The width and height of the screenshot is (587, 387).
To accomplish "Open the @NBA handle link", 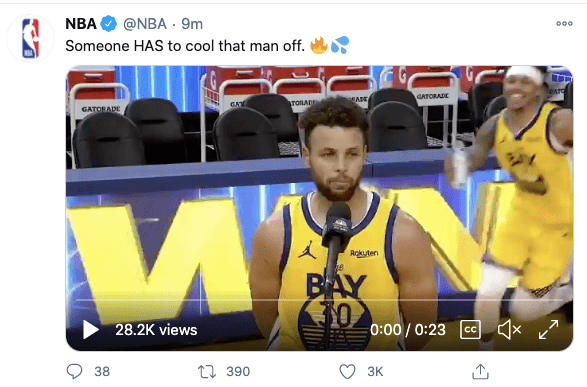I will 145,24.
